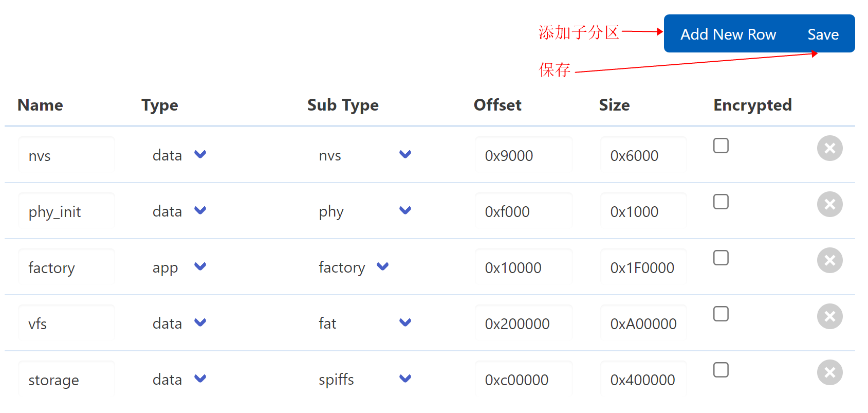The image size is (868, 413).
Task: Enable encryption for nvs partition
Action: 721,146
